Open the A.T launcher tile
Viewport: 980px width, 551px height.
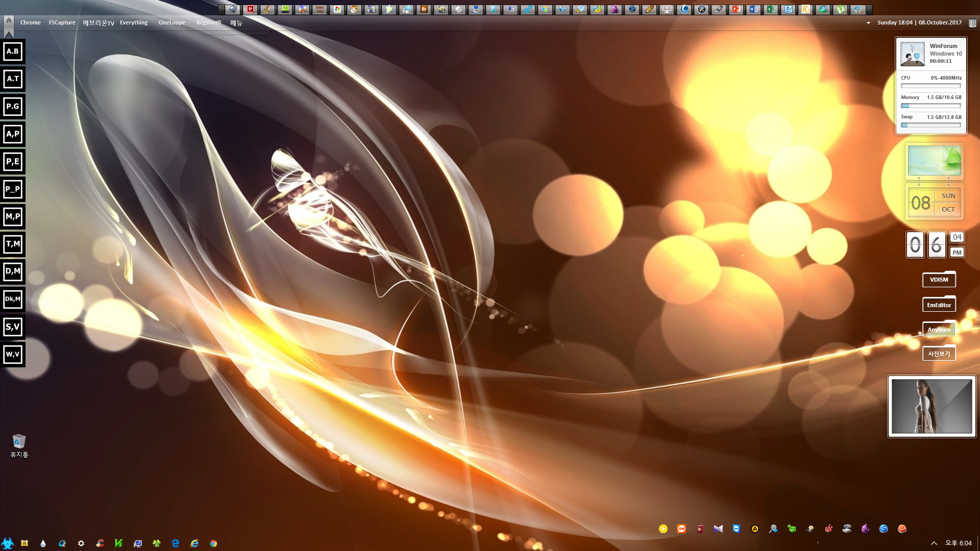pos(13,79)
